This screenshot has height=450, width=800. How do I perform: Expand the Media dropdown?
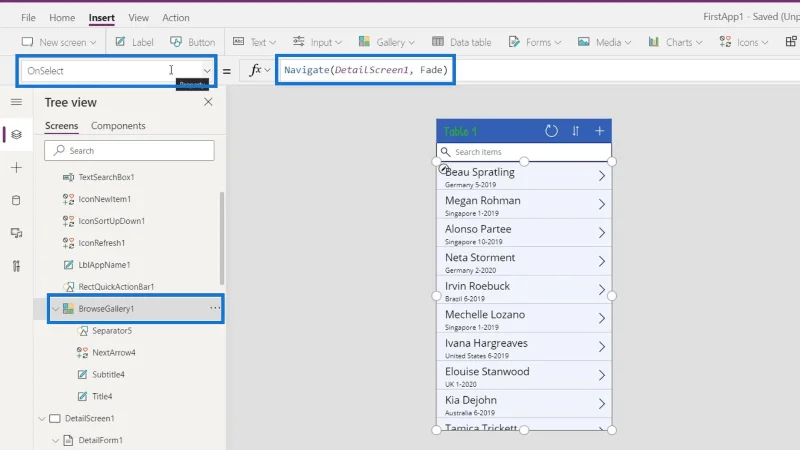(x=604, y=42)
